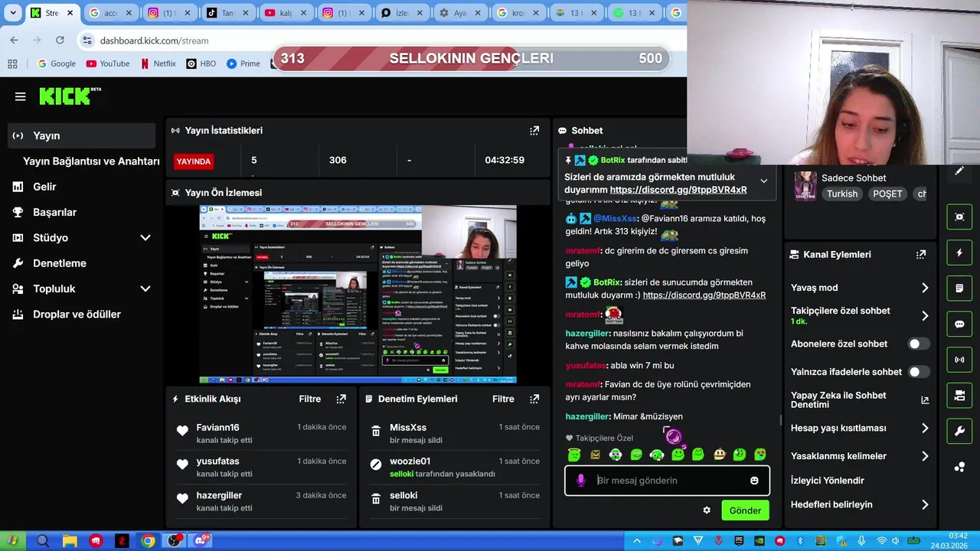Click the heart icon beside Faviann16
980x551 pixels.
[182, 431]
